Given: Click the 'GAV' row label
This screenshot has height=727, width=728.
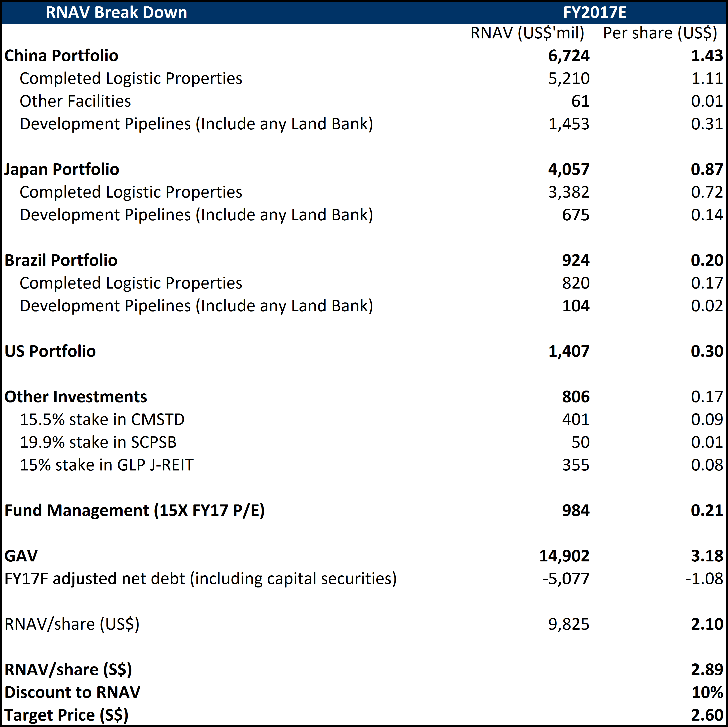Looking at the screenshot, I should (x=21, y=556).
